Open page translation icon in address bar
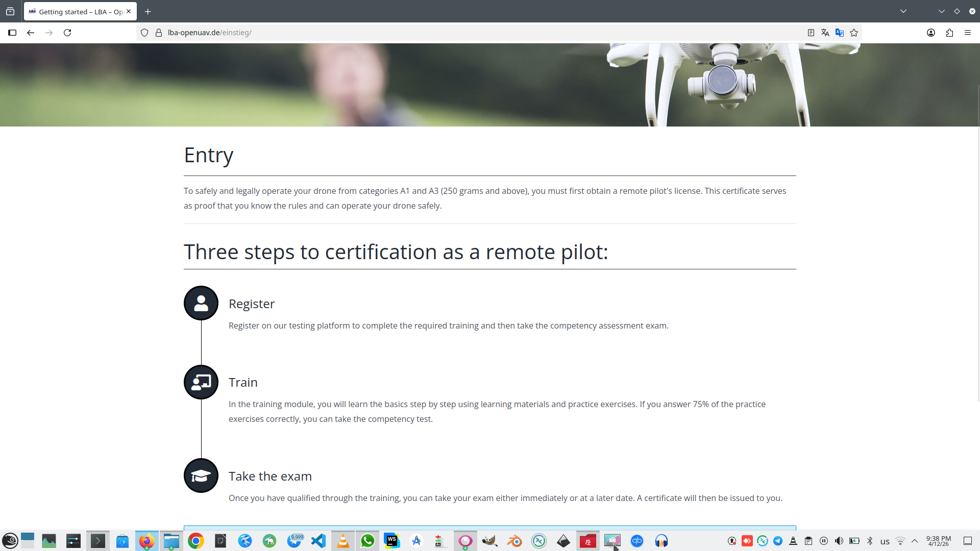The image size is (980, 551). 825,33
